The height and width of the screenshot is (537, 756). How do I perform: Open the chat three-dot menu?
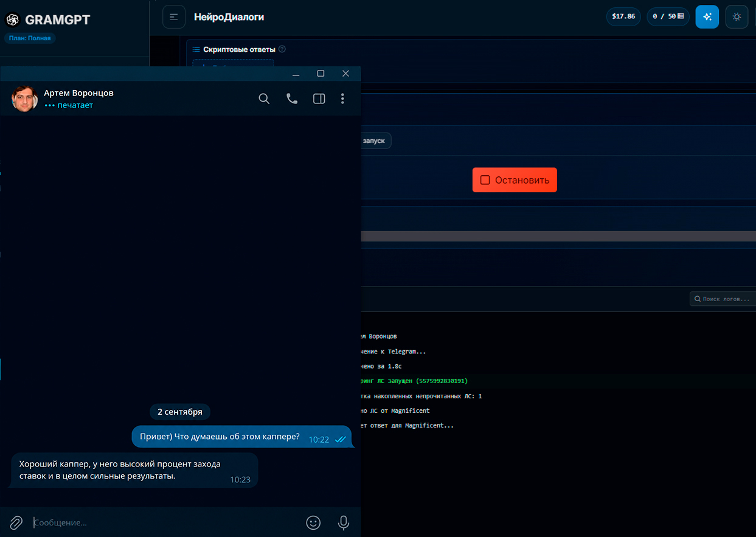click(343, 99)
